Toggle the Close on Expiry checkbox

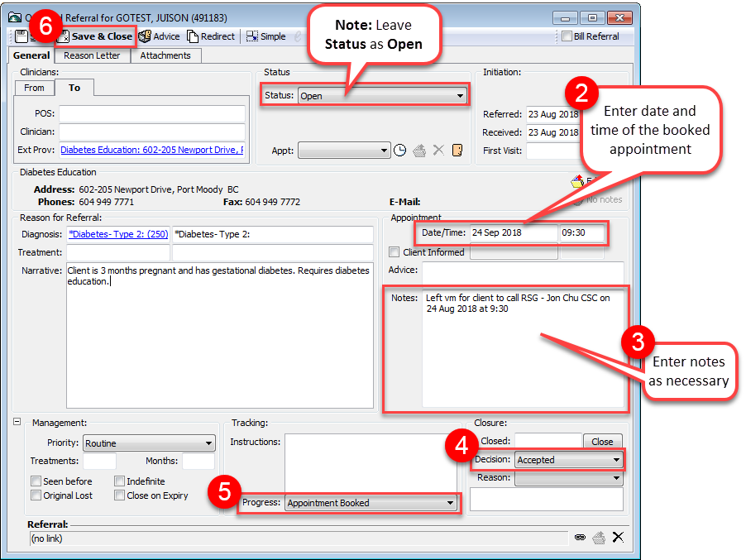tap(119, 495)
